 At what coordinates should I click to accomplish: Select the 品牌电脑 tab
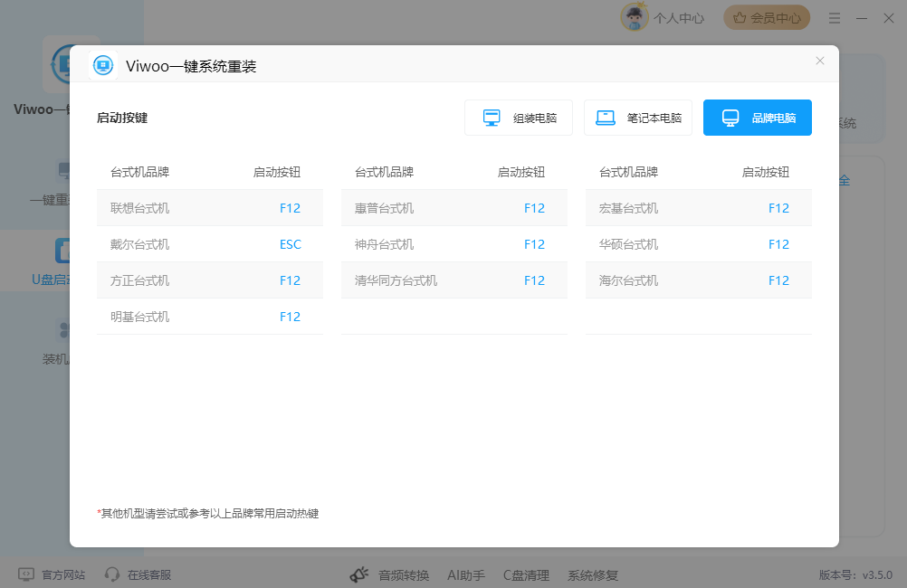(x=757, y=118)
